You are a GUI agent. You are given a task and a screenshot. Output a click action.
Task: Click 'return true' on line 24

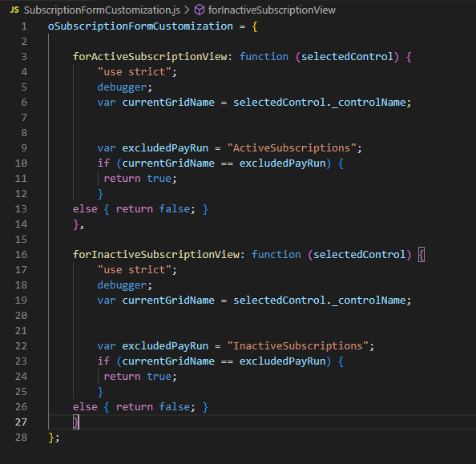[138, 377]
